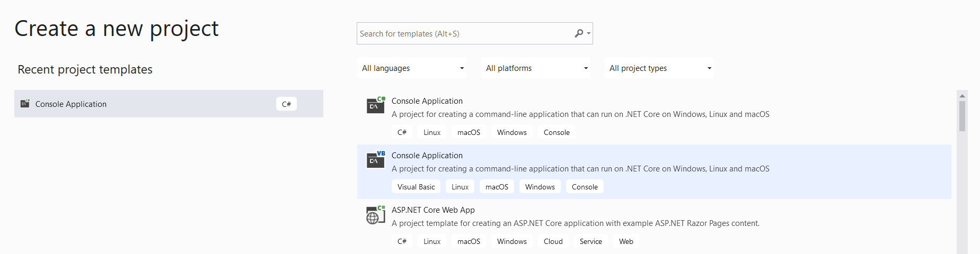Click Windows tag under ASP.NET Core Web App
The height and width of the screenshot is (254, 980).
pos(512,241)
